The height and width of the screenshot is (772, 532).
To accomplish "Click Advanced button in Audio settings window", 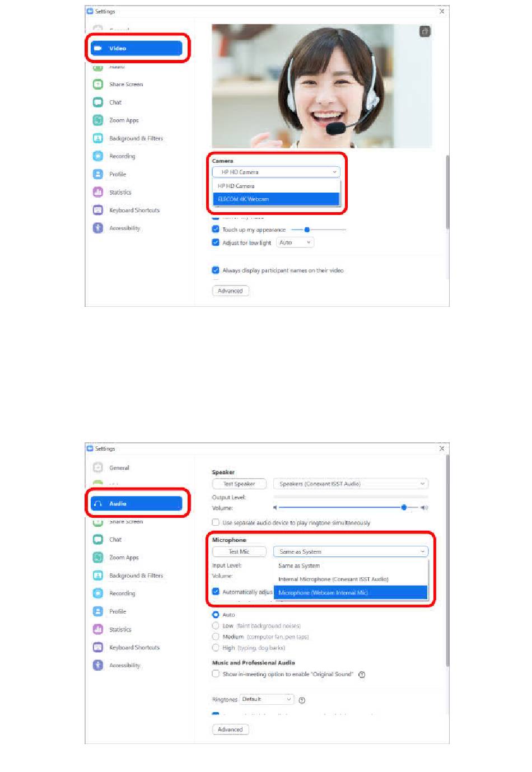I will [x=230, y=729].
